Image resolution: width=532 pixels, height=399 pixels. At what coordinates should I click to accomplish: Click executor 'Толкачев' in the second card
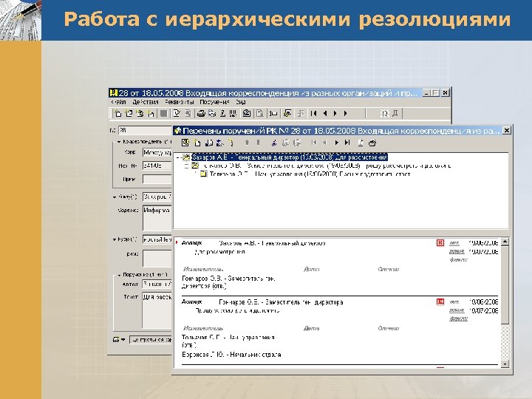(x=228, y=338)
